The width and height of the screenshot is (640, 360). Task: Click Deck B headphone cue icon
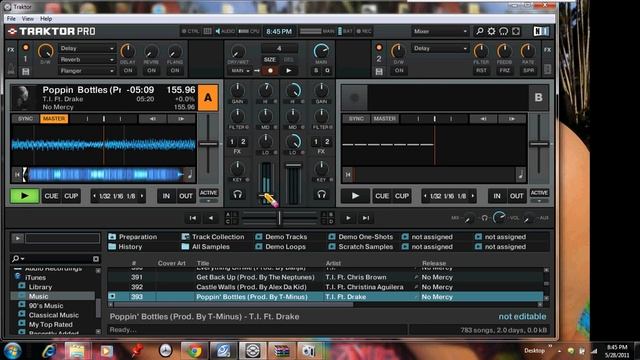coord(322,195)
